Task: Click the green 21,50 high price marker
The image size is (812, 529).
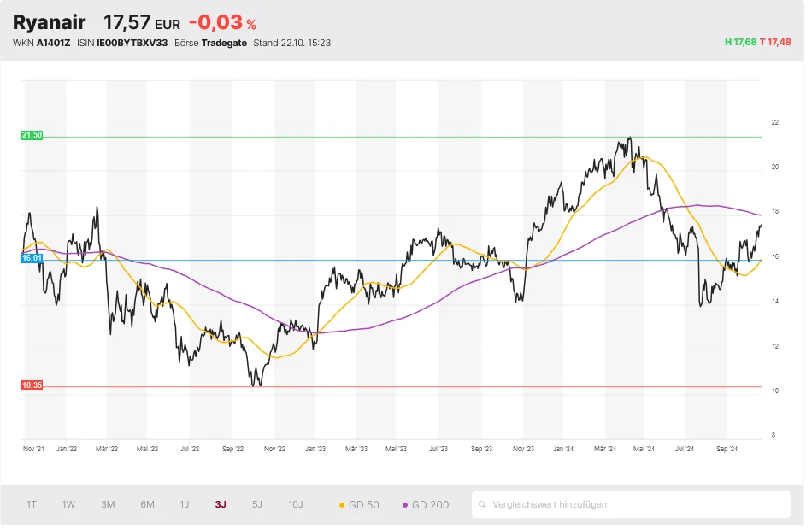Action: click(x=32, y=135)
